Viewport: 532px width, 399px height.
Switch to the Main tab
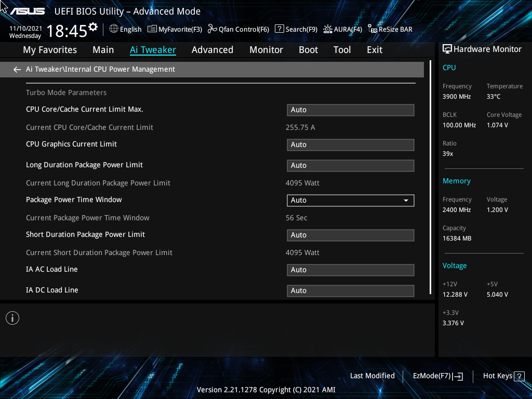tap(103, 50)
